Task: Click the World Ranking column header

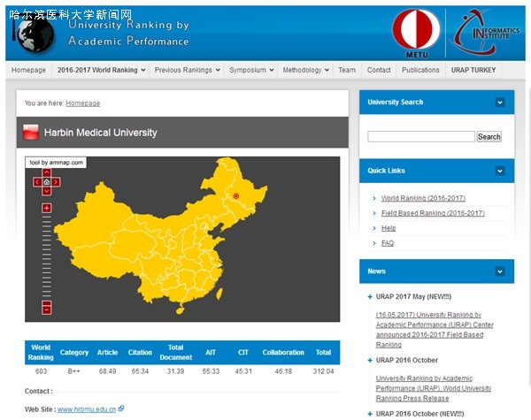Action: point(41,352)
